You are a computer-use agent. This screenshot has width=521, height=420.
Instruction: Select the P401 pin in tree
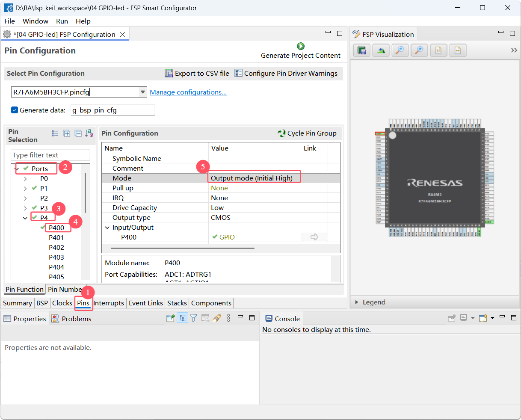pyautogui.click(x=56, y=238)
